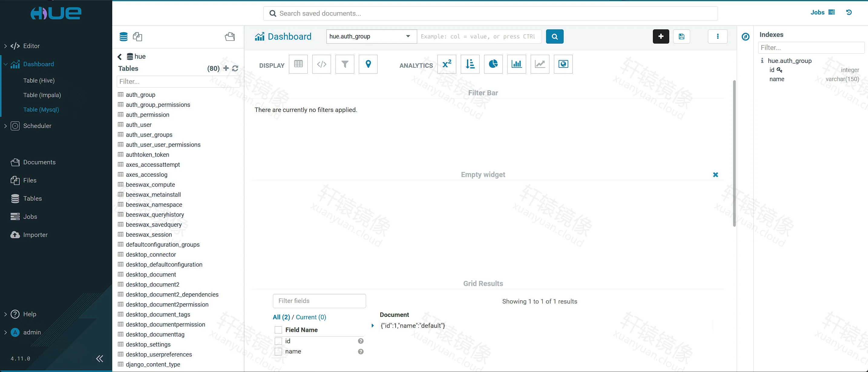This screenshot has height=372, width=868.
Task: Click the assistant compass icon beside Indexes
Action: pos(745,37)
